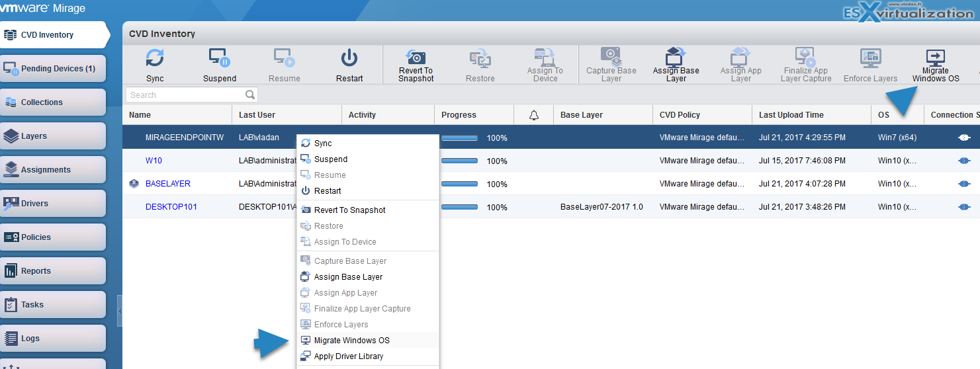Viewport: 980px width, 369px height.
Task: Open the Collections sidebar tab
Action: point(53,102)
